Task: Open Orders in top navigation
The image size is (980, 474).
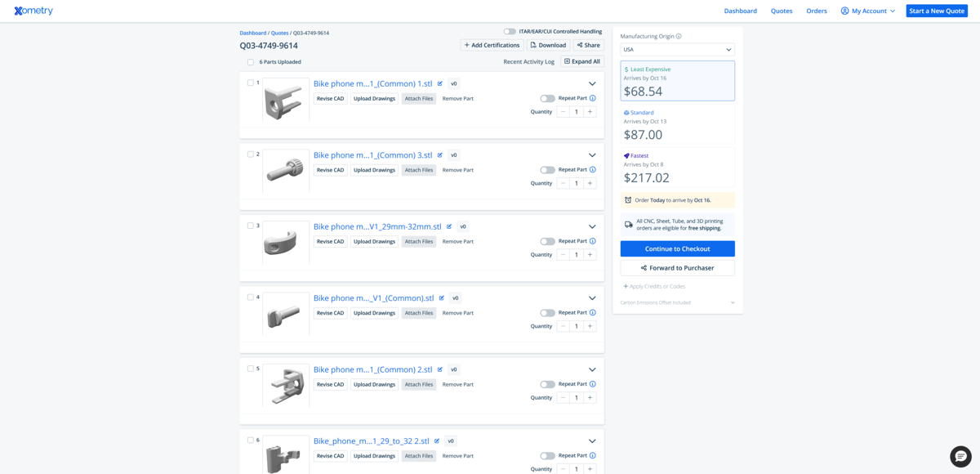Action: click(817, 11)
